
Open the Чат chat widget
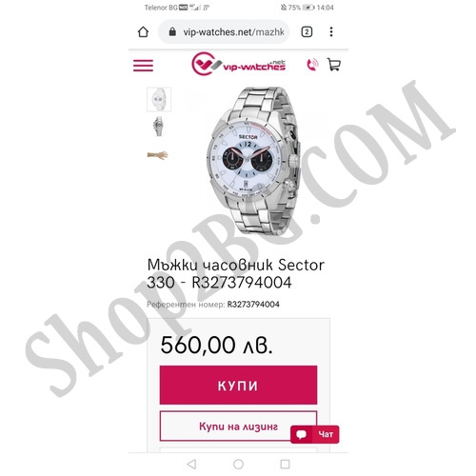315,434
